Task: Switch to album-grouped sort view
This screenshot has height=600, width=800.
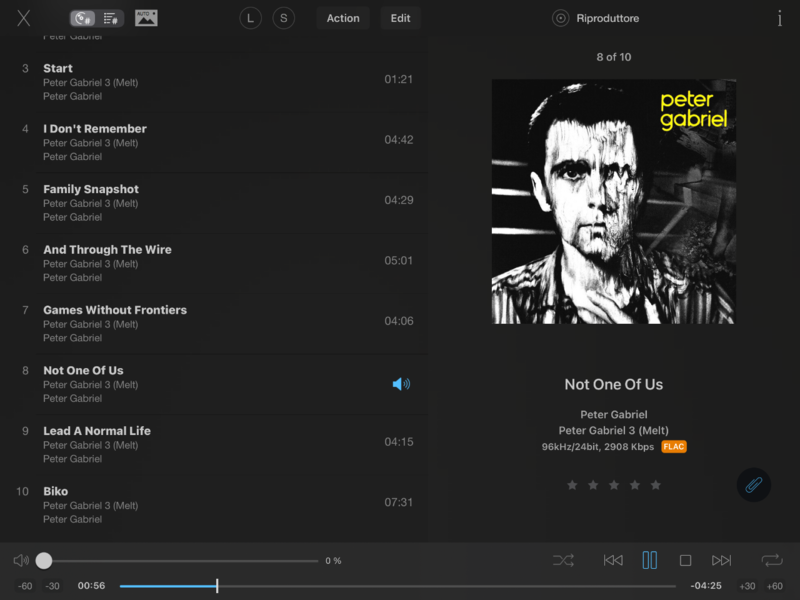Action: click(x=84, y=18)
